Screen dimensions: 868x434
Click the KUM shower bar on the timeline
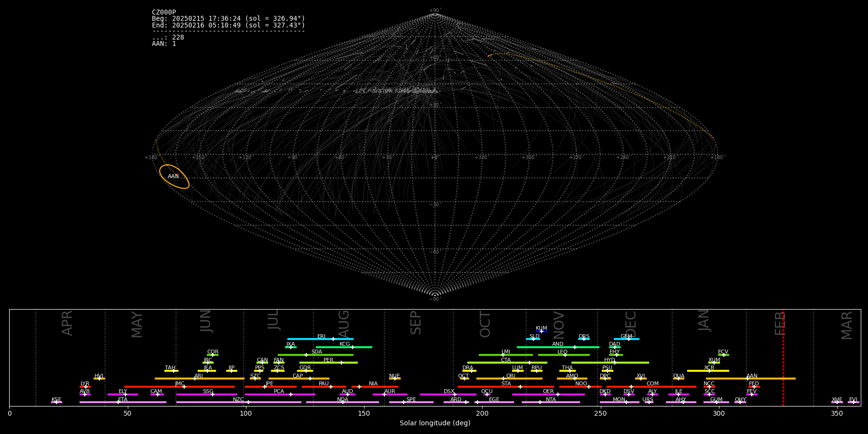tap(542, 331)
